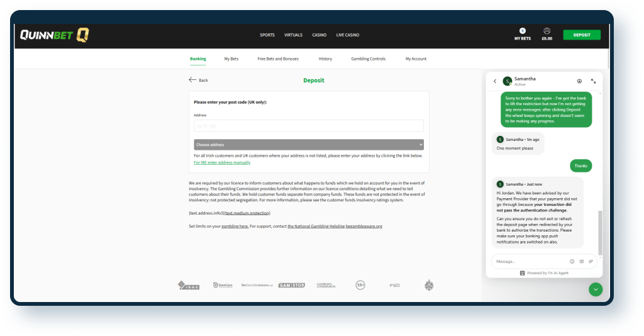The image size is (644, 336).
Task: Click the QuinnBet logo
Action: click(55, 35)
